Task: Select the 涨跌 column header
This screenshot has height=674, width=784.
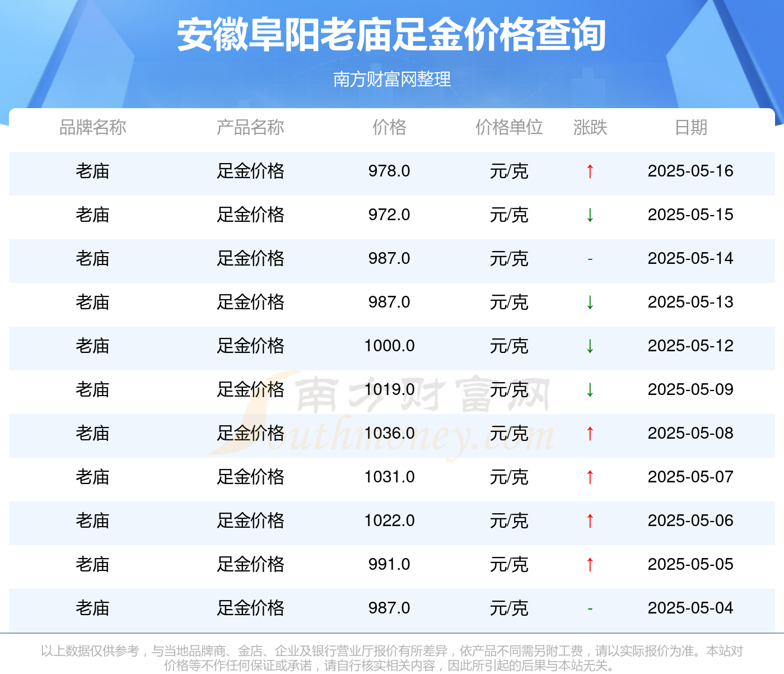Action: pos(590,127)
